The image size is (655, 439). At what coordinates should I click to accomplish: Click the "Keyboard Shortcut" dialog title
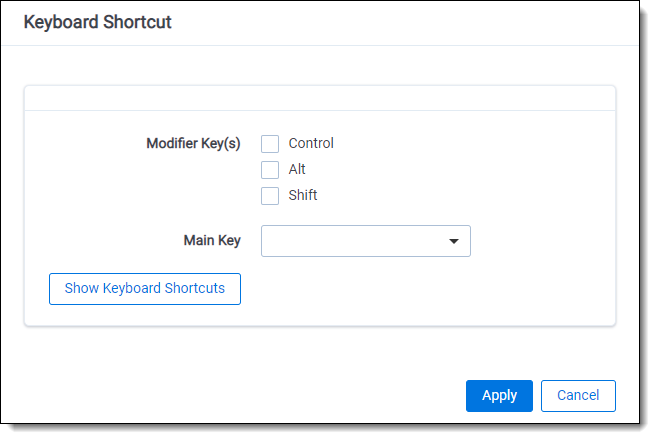[x=97, y=22]
